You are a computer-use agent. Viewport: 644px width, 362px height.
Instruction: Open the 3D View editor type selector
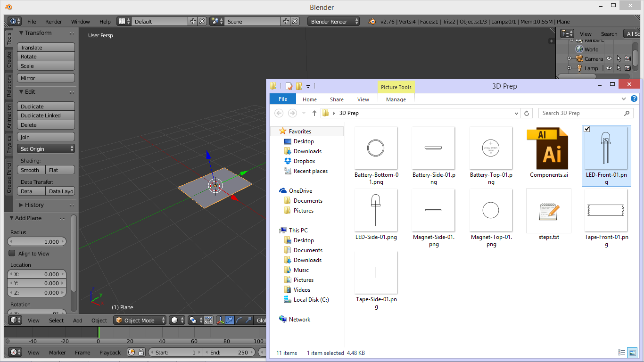pyautogui.click(x=16, y=320)
